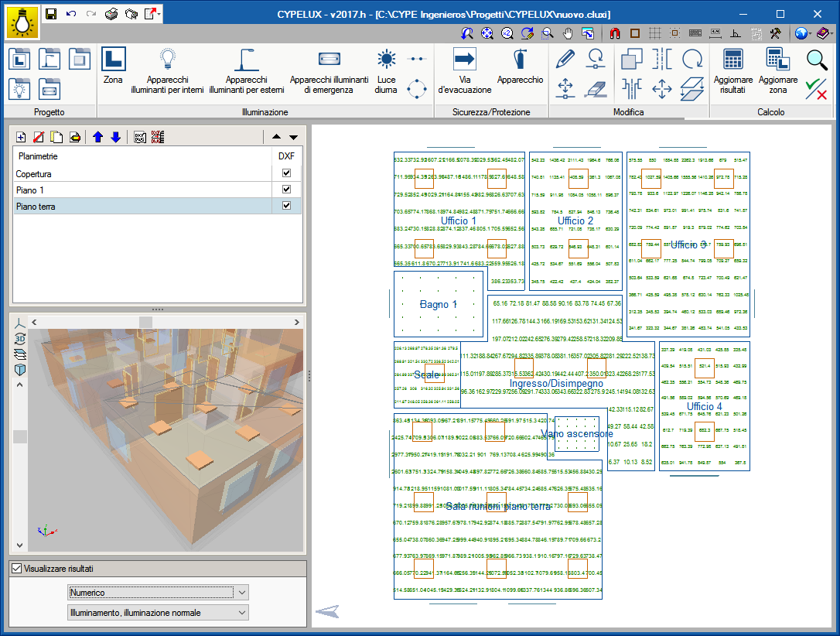This screenshot has width=840, height=636.
Task: Save the project with the floppy icon
Action: click(x=51, y=14)
